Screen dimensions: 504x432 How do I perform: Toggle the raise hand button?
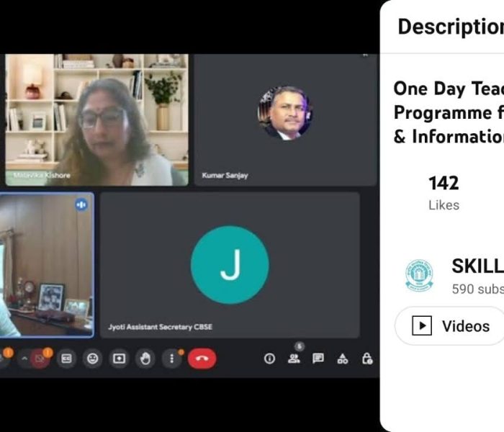tap(145, 358)
